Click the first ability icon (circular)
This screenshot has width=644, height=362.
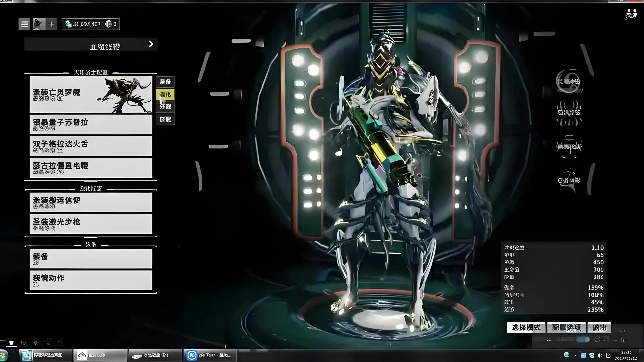tap(569, 81)
